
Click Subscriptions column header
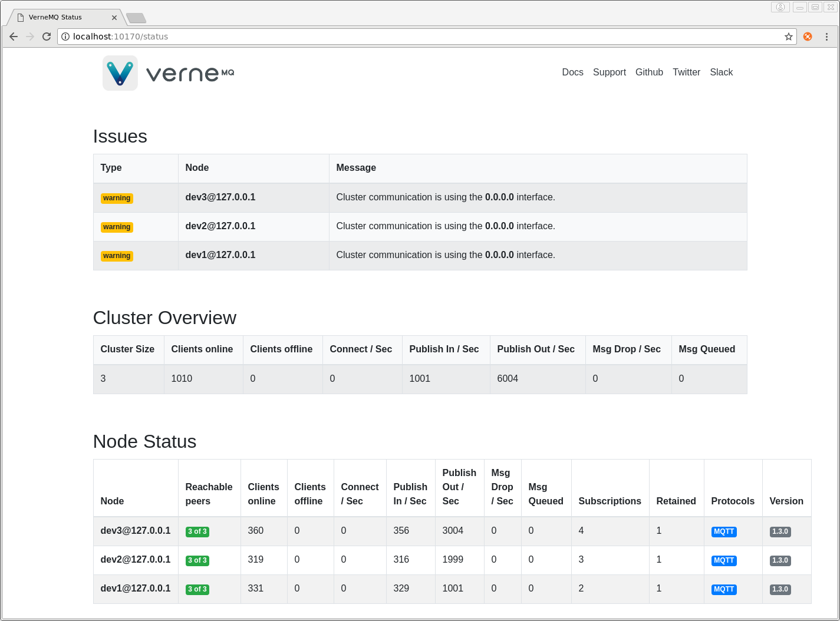click(610, 501)
